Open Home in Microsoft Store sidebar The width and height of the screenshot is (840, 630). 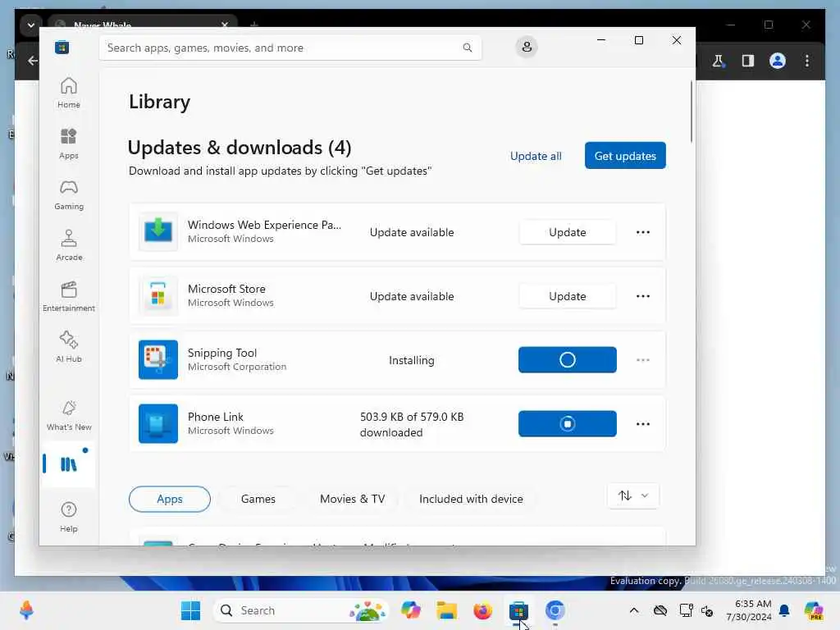click(69, 93)
